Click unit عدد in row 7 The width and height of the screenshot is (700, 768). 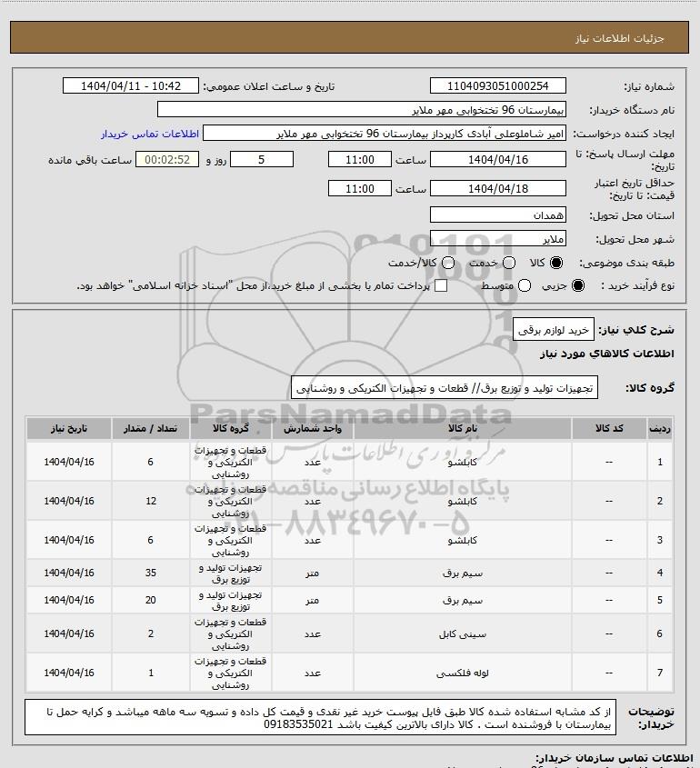pos(313,673)
